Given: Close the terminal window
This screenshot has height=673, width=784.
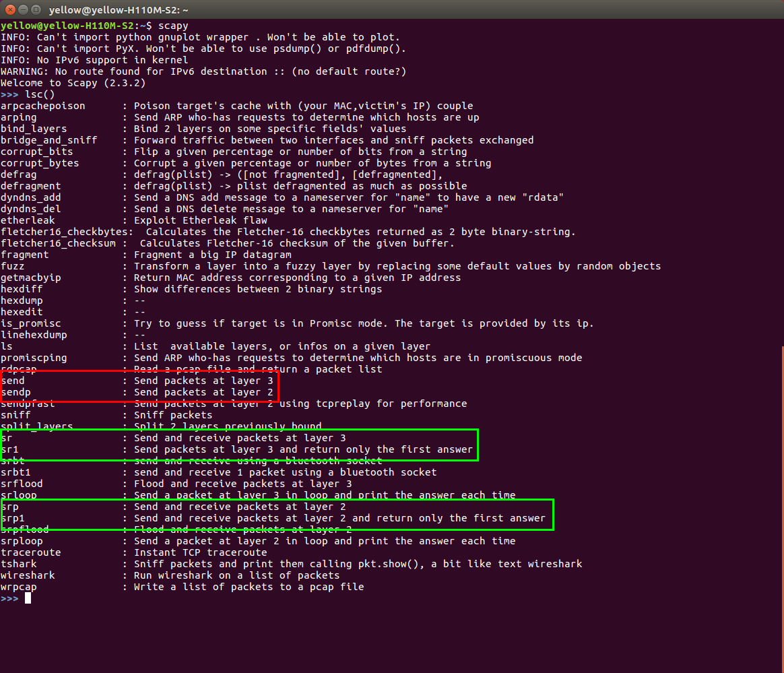Looking at the screenshot, I should [x=10, y=9].
